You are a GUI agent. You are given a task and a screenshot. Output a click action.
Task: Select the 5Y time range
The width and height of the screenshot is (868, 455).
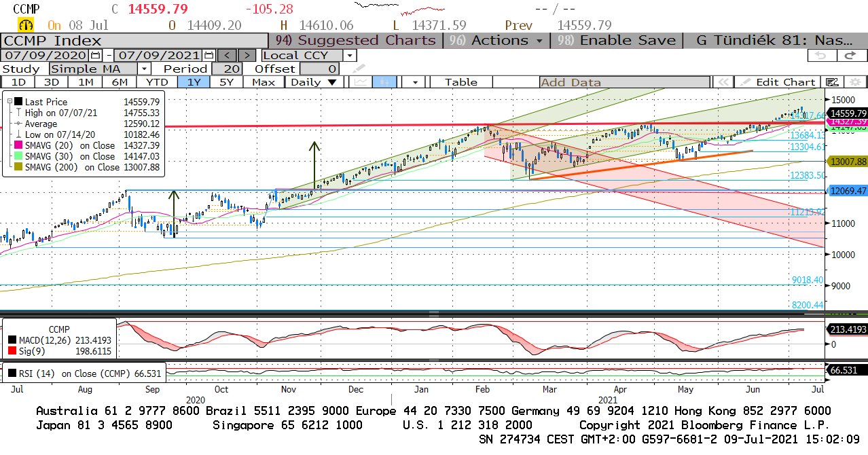coord(227,82)
